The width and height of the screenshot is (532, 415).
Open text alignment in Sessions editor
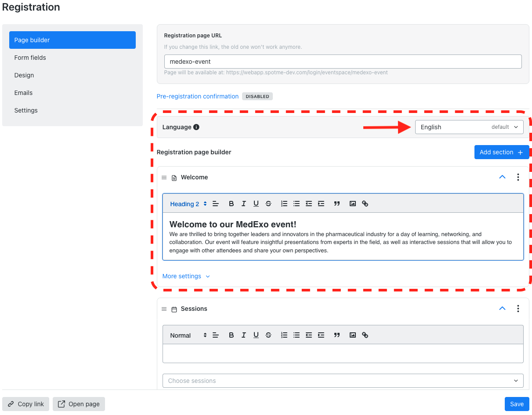[216, 335]
